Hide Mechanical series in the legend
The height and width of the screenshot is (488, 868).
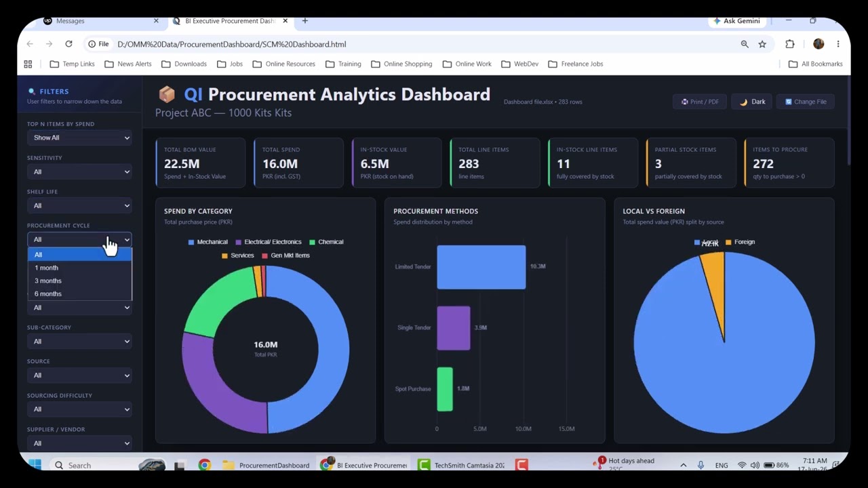[208, 242]
